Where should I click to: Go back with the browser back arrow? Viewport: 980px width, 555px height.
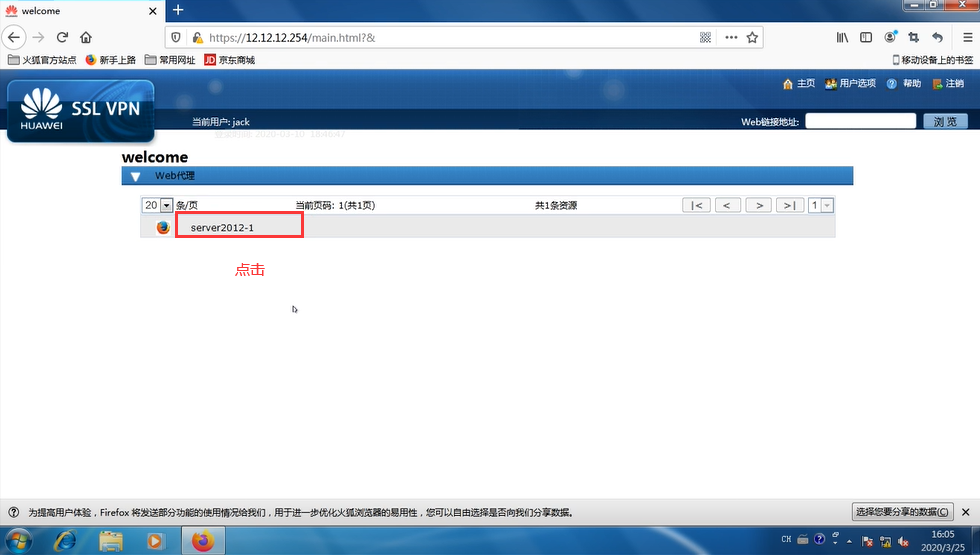point(14,38)
